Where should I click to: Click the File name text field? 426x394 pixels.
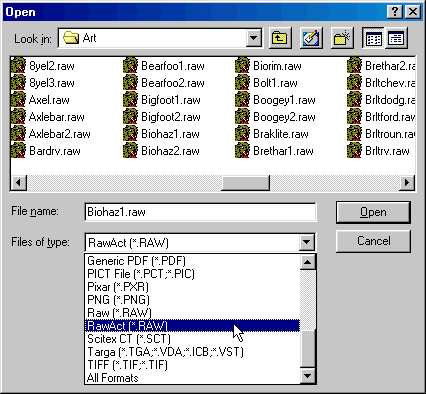(200, 212)
